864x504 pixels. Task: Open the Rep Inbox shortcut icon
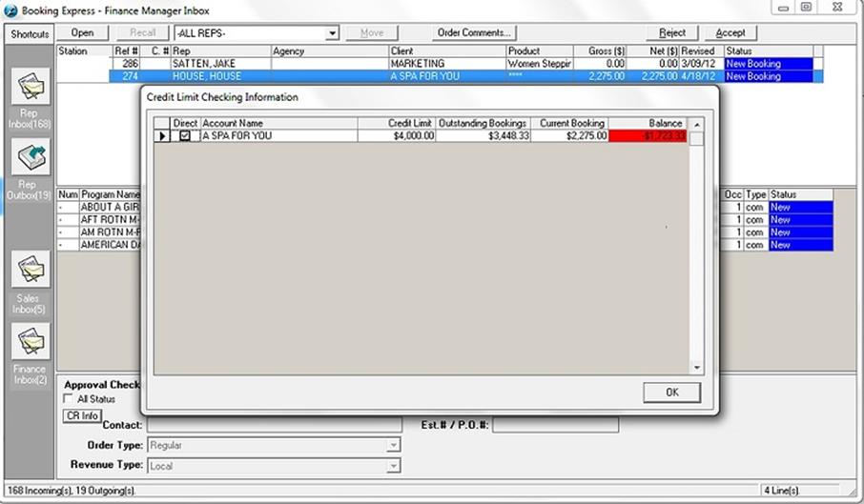coord(29,87)
